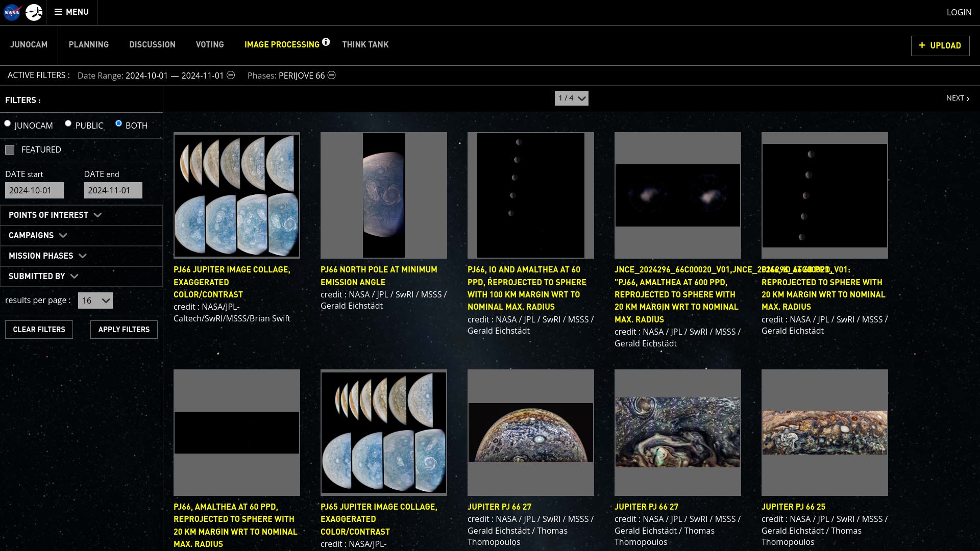Open the IMAGE PROCESSING tab
This screenshot has height=551, width=980.
282,44
